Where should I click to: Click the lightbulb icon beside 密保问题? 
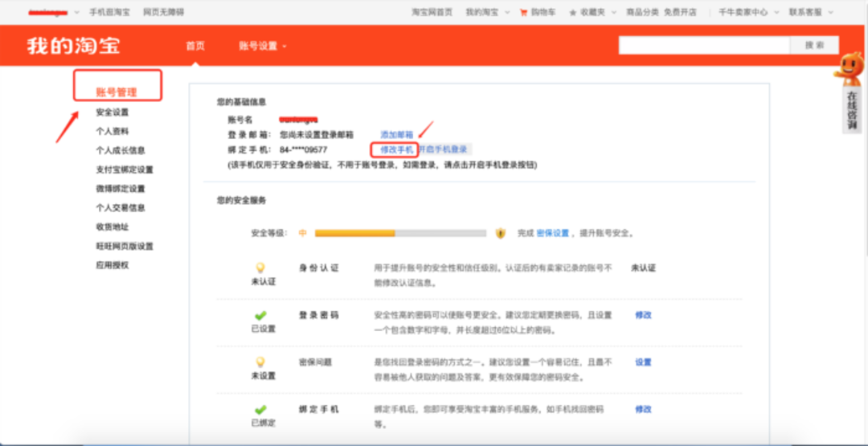coord(260,362)
